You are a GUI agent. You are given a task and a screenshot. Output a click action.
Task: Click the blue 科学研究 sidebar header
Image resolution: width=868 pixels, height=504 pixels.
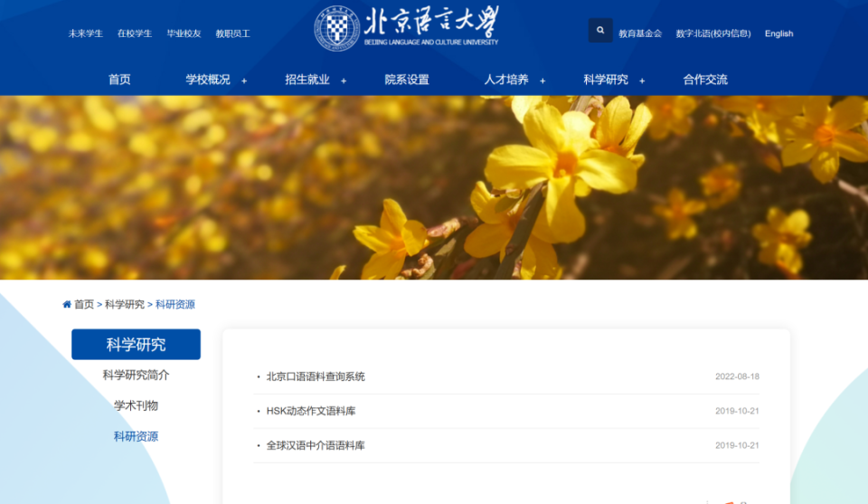pyautogui.click(x=137, y=345)
